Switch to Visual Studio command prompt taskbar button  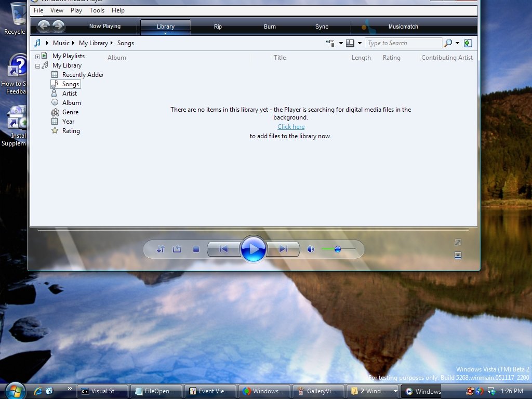[x=102, y=391]
